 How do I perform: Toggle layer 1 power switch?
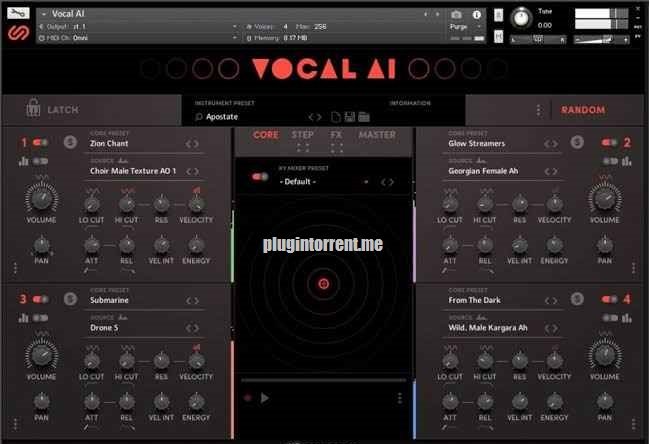coord(41,143)
